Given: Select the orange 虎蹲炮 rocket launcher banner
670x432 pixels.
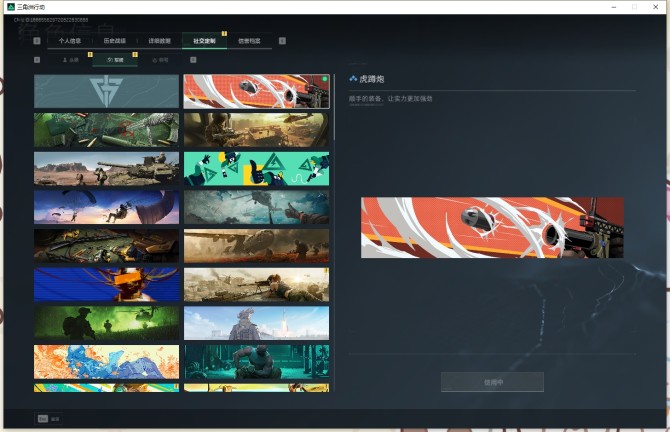Looking at the screenshot, I should (256, 91).
